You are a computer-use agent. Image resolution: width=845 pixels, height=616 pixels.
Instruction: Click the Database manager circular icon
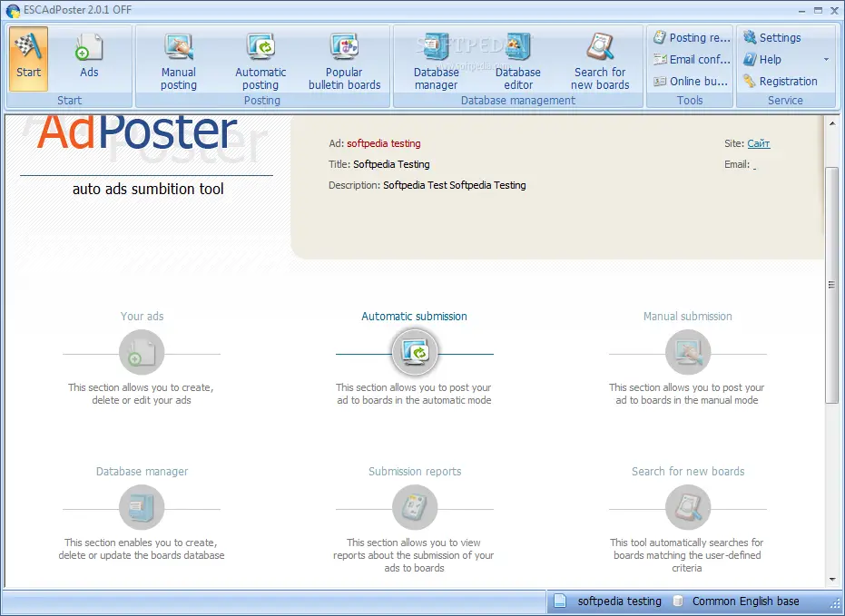coord(142,508)
